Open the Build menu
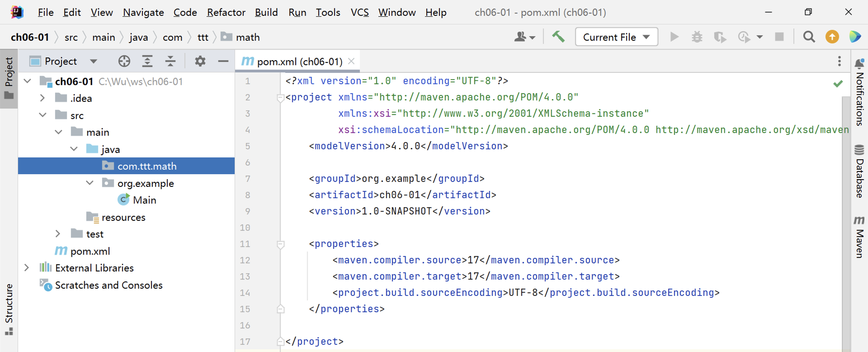 [x=266, y=12]
